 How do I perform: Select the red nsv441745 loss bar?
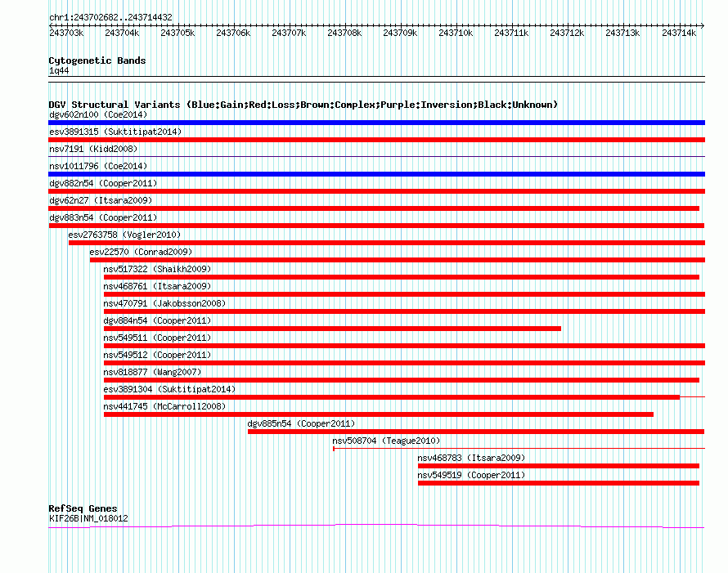click(379, 414)
